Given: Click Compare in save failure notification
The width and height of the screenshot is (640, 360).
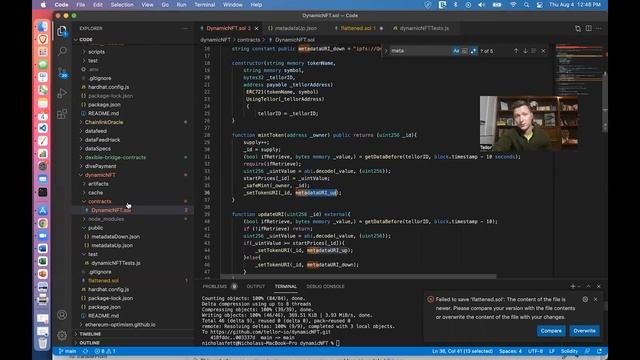Looking at the screenshot, I should pyautogui.click(x=551, y=331).
